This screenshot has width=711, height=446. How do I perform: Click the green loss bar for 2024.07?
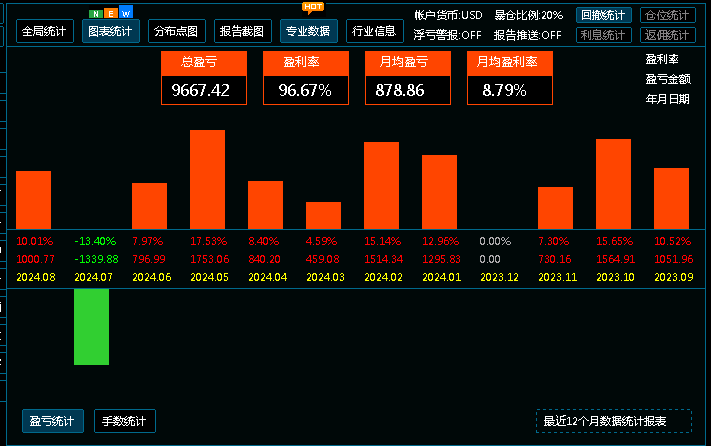tap(91, 327)
